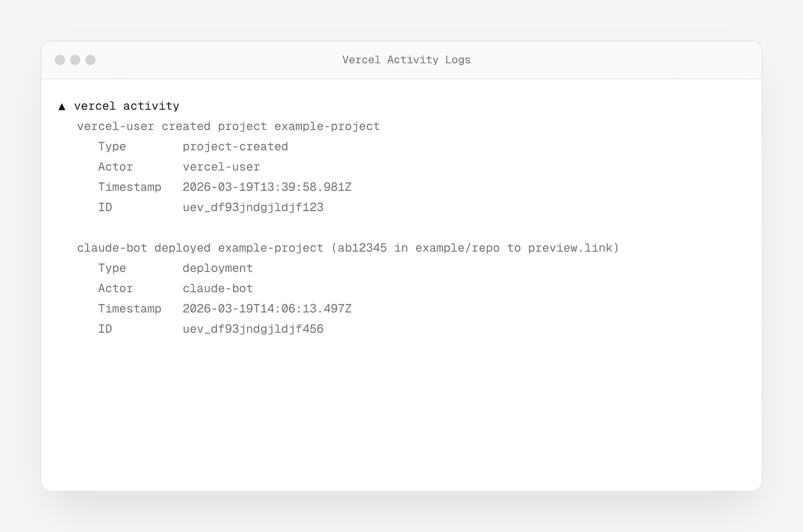The image size is (803, 532).
Task: Click the "Vercel Activity Logs" window title
Action: pyautogui.click(x=406, y=60)
